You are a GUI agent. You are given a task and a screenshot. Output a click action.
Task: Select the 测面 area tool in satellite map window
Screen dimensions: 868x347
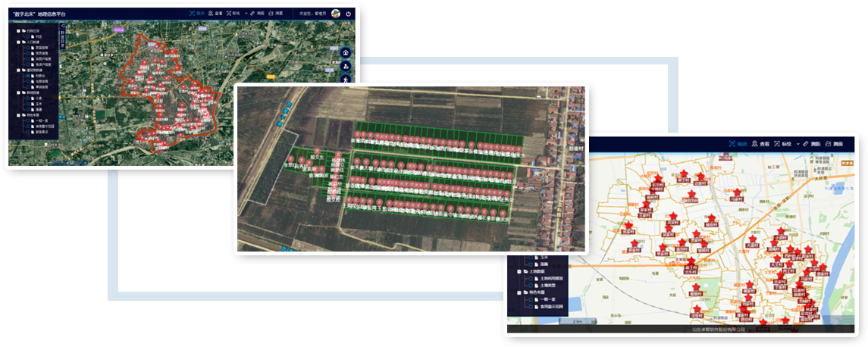pos(275,13)
